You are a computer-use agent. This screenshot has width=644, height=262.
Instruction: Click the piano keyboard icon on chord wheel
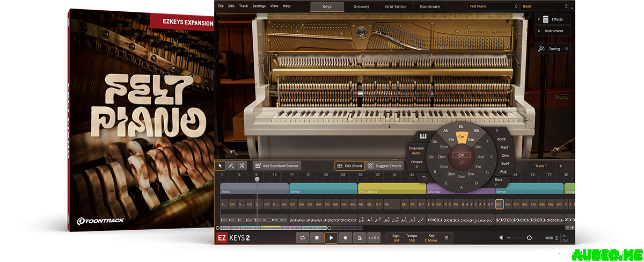(423, 136)
